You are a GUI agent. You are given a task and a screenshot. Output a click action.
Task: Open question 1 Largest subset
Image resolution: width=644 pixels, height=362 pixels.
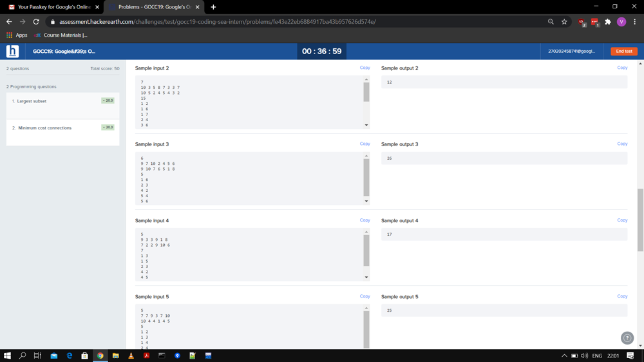(63, 106)
